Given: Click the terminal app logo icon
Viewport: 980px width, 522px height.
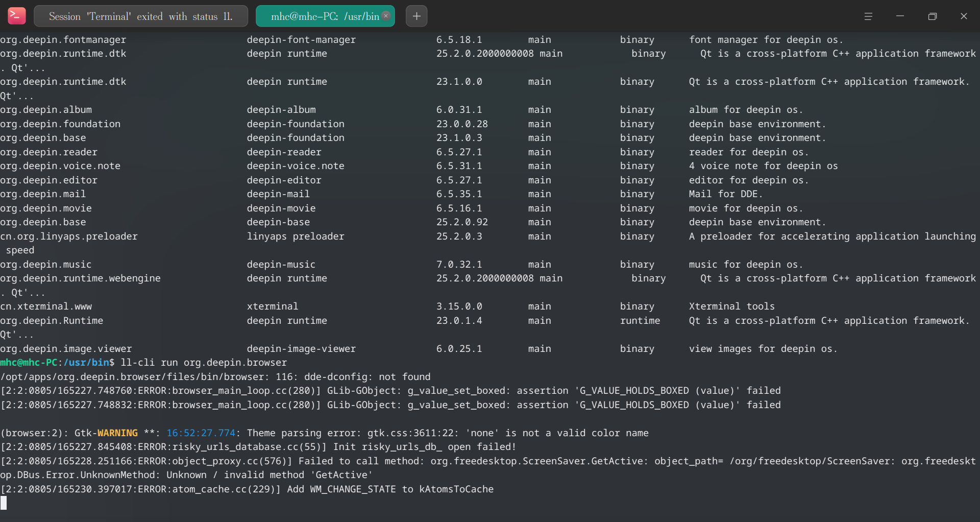Looking at the screenshot, I should [17, 16].
